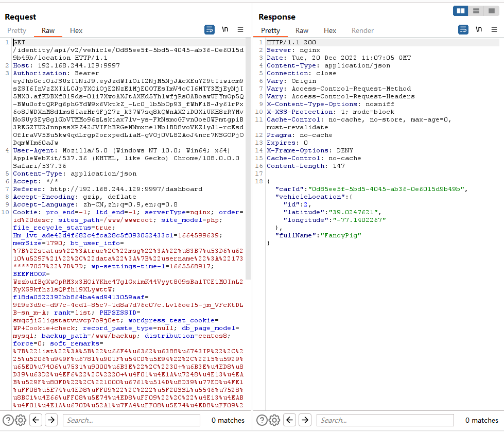504x432 pixels.
Task: Select the Pretty tab in Response panel
Action: pos(270,30)
